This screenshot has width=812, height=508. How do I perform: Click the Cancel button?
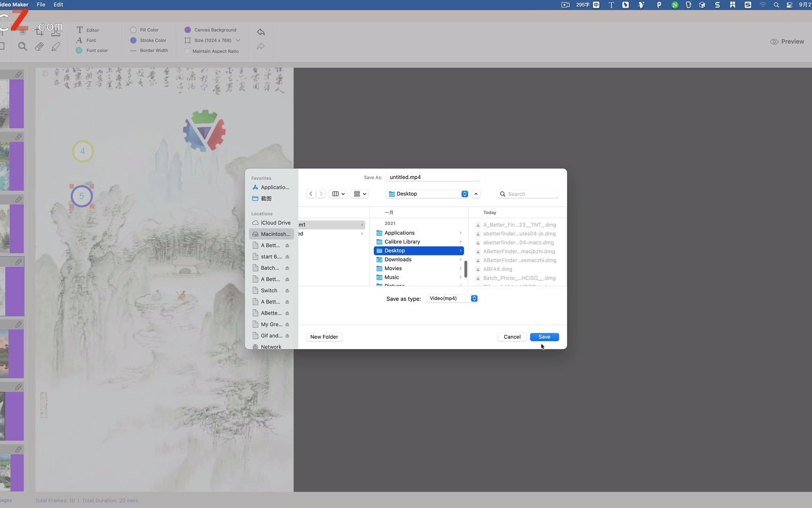(512, 337)
